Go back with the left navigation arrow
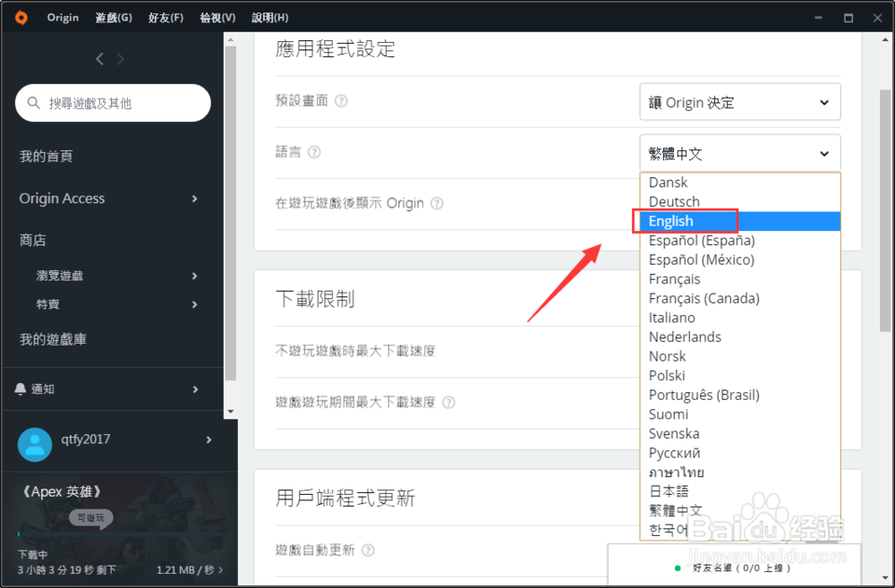This screenshot has height=588, width=895. click(x=100, y=58)
